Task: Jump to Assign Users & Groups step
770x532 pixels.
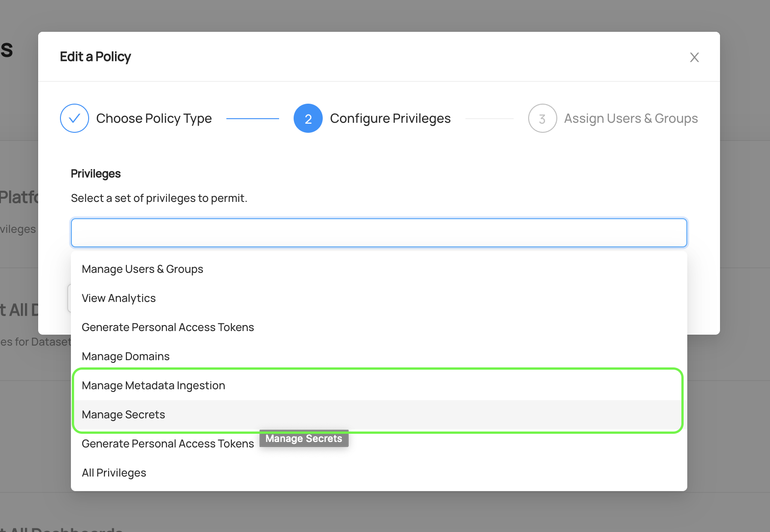Action: [x=630, y=118]
